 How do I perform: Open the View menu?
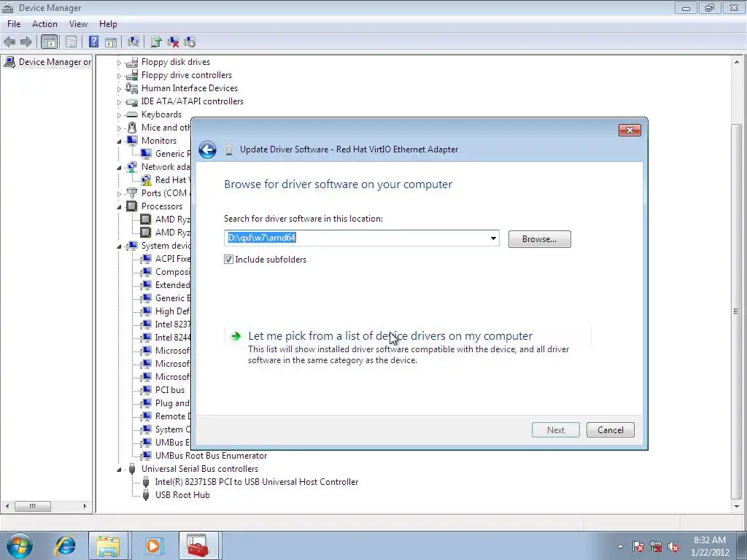(78, 24)
